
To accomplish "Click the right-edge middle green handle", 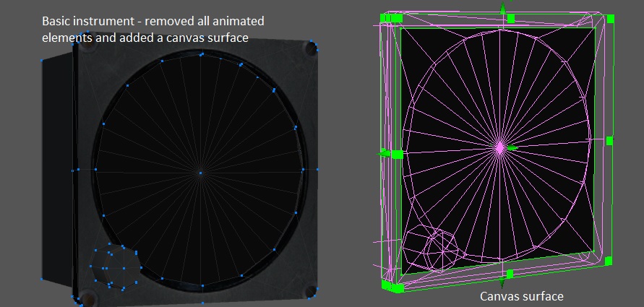I will point(610,140).
